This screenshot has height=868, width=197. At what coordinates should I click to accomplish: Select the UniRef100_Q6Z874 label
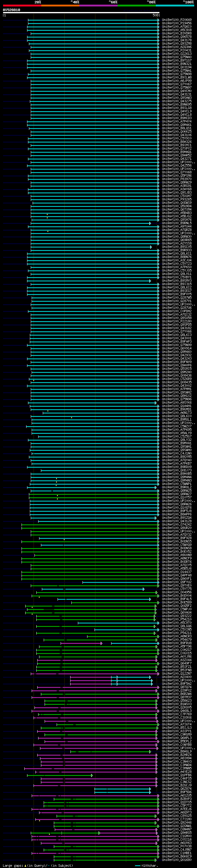177,789
